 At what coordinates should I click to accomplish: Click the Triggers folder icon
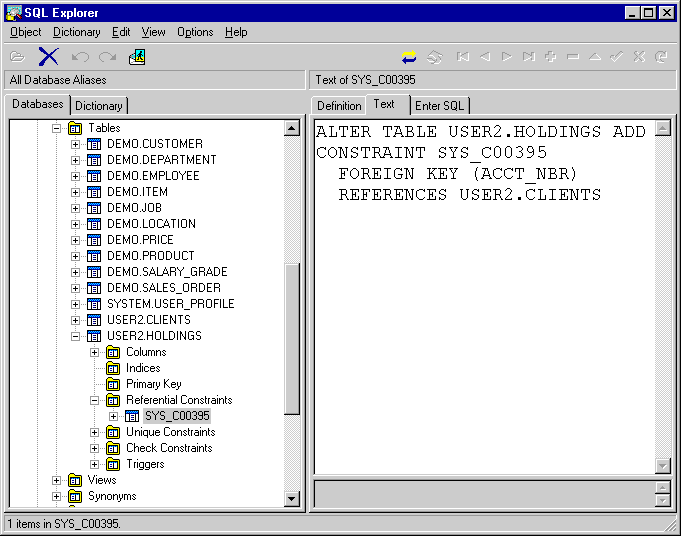(113, 464)
